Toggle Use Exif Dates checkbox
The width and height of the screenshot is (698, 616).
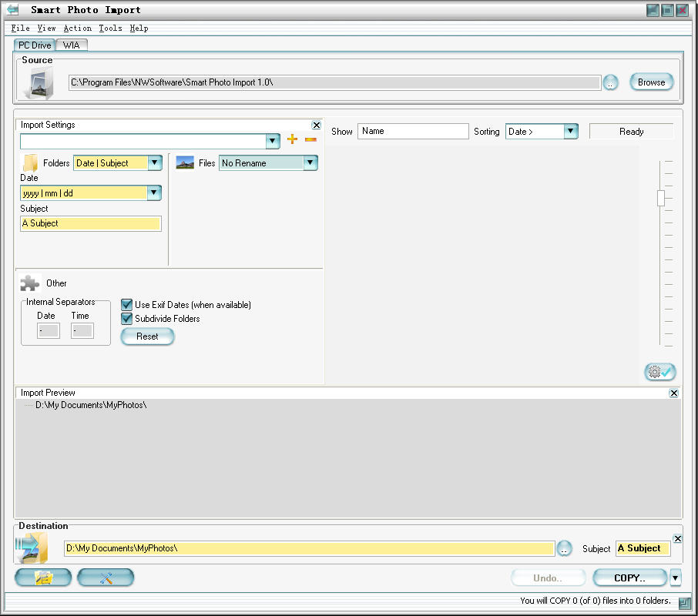pos(127,305)
